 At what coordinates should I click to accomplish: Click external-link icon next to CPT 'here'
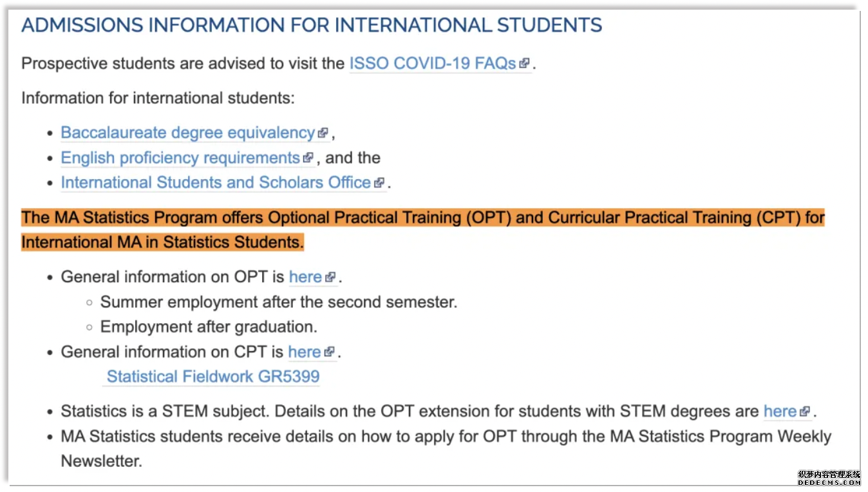coord(330,352)
